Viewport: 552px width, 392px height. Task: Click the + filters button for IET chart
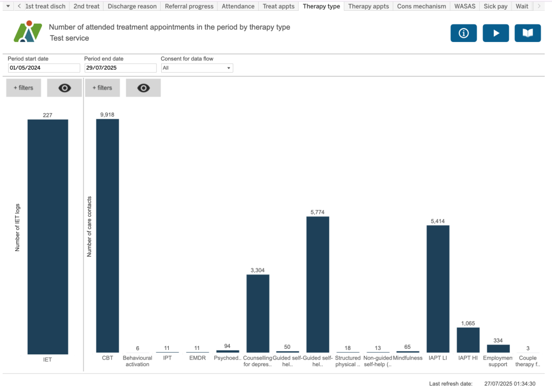pos(23,88)
